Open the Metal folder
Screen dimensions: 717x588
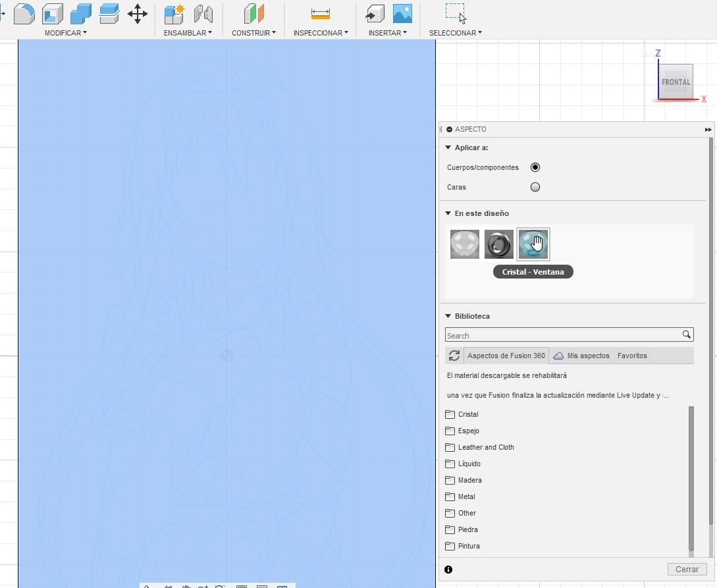coord(460,496)
